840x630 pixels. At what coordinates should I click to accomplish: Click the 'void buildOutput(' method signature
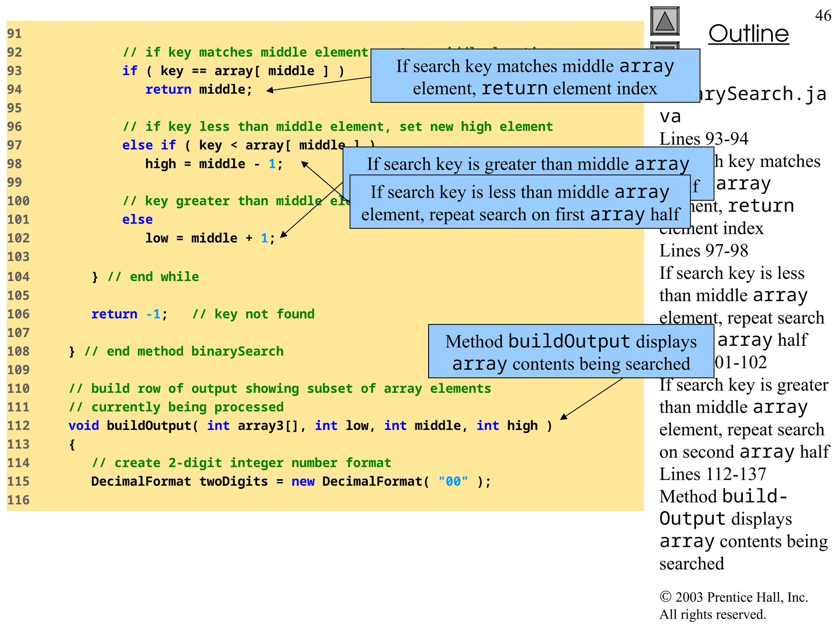click(310, 426)
